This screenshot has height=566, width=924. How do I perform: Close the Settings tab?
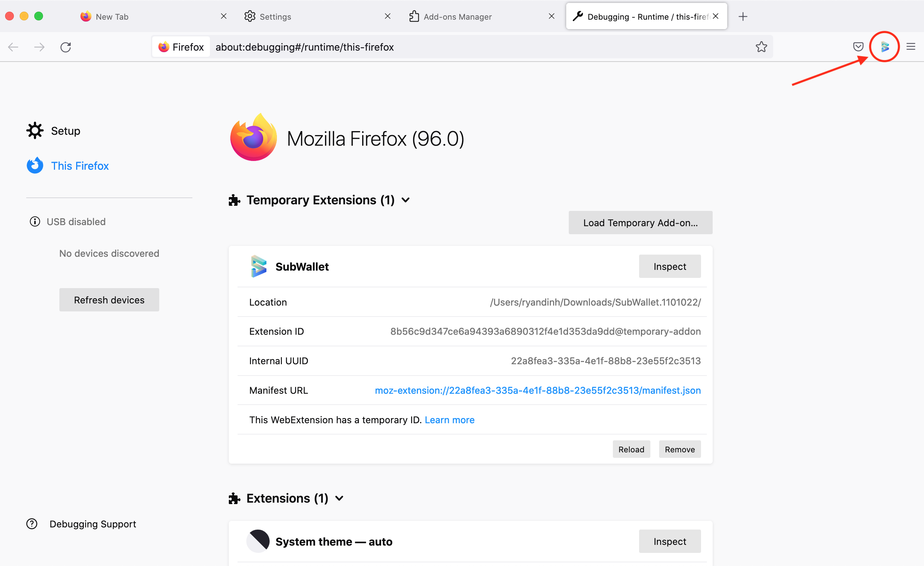click(388, 16)
